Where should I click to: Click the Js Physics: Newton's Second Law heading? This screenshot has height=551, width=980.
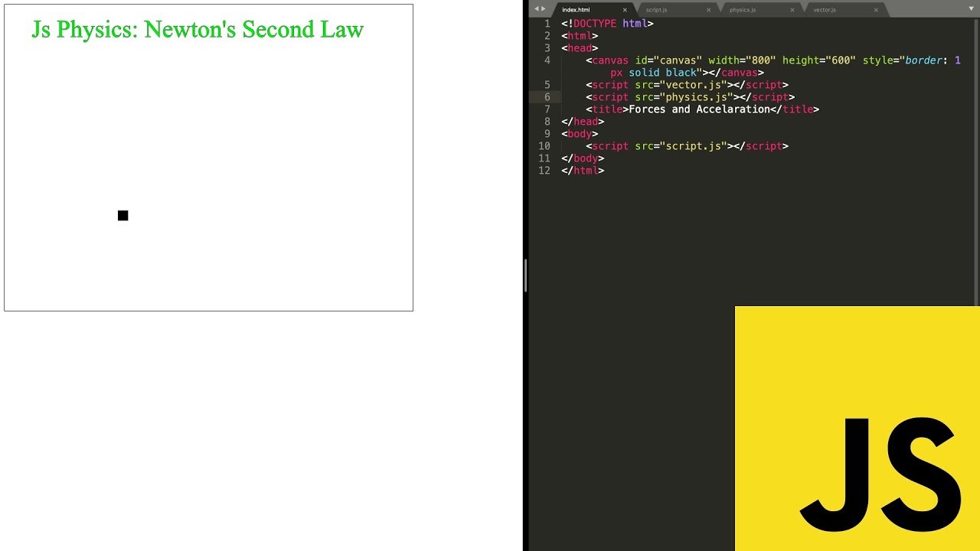(198, 30)
